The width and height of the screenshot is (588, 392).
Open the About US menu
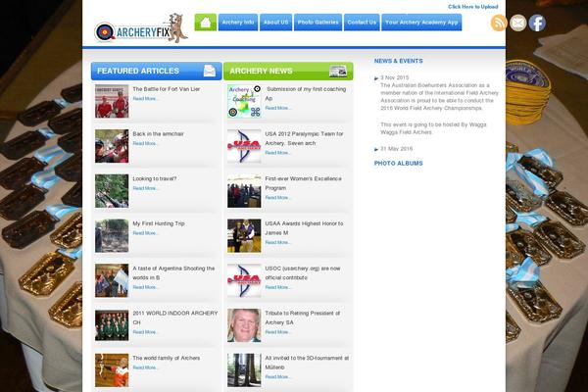[x=275, y=23]
